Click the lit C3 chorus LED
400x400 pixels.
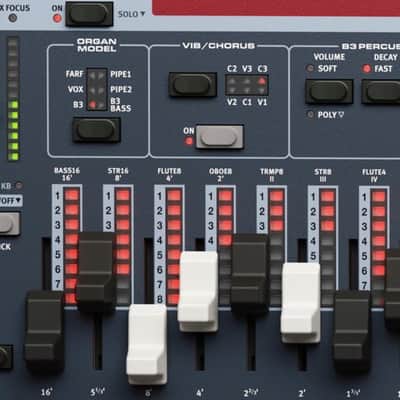coord(262,81)
